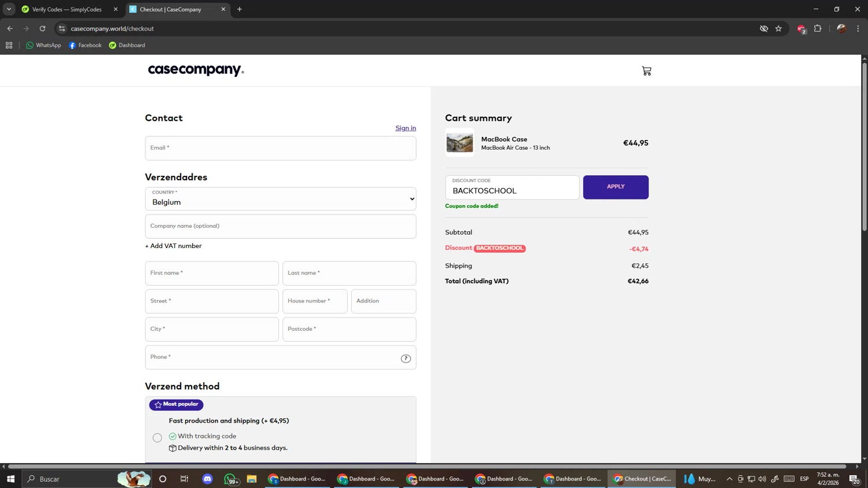The image size is (868, 488).
Task: Open the Chrome three-dot menu
Action: [x=858, y=28]
